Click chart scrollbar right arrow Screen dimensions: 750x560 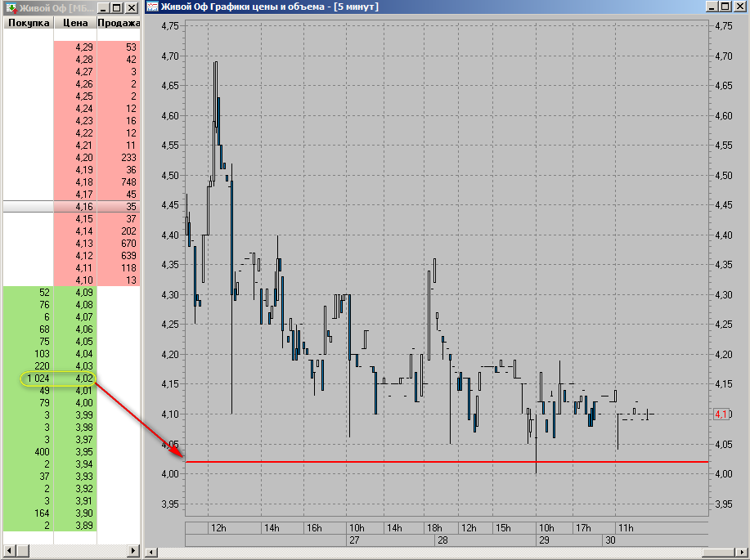(742, 553)
